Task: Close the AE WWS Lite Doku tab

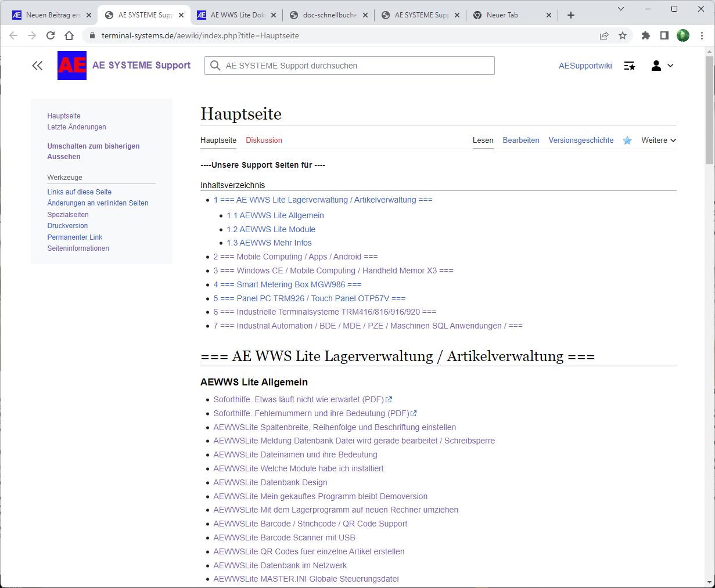Action: (274, 15)
